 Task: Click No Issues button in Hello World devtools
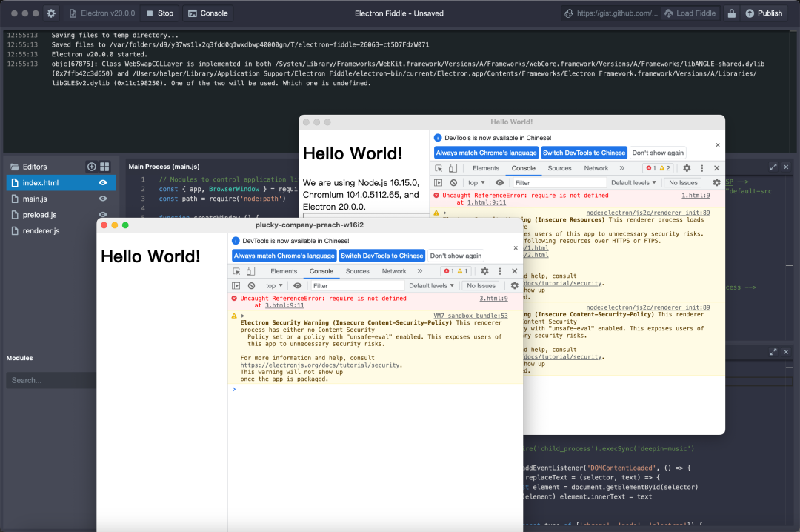[x=683, y=183]
